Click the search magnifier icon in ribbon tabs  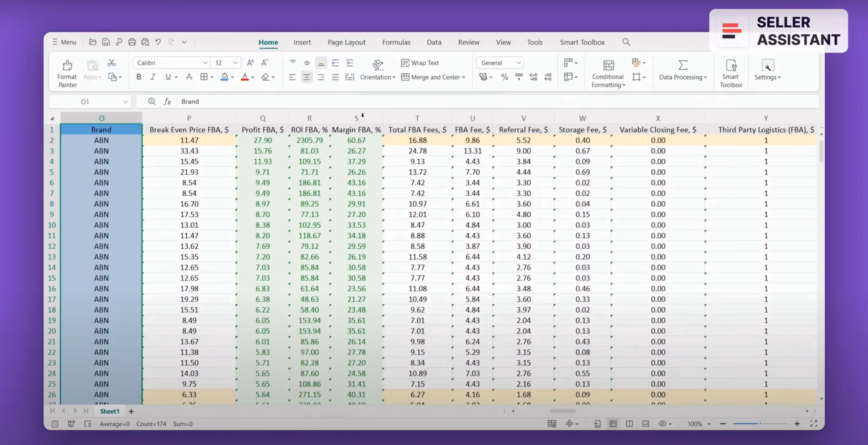click(626, 42)
